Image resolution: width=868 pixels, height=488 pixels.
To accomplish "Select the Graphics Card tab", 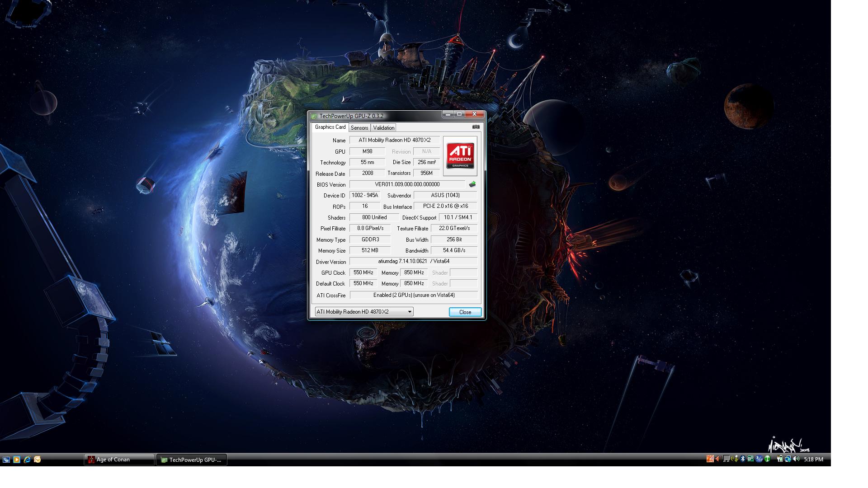I will (330, 127).
